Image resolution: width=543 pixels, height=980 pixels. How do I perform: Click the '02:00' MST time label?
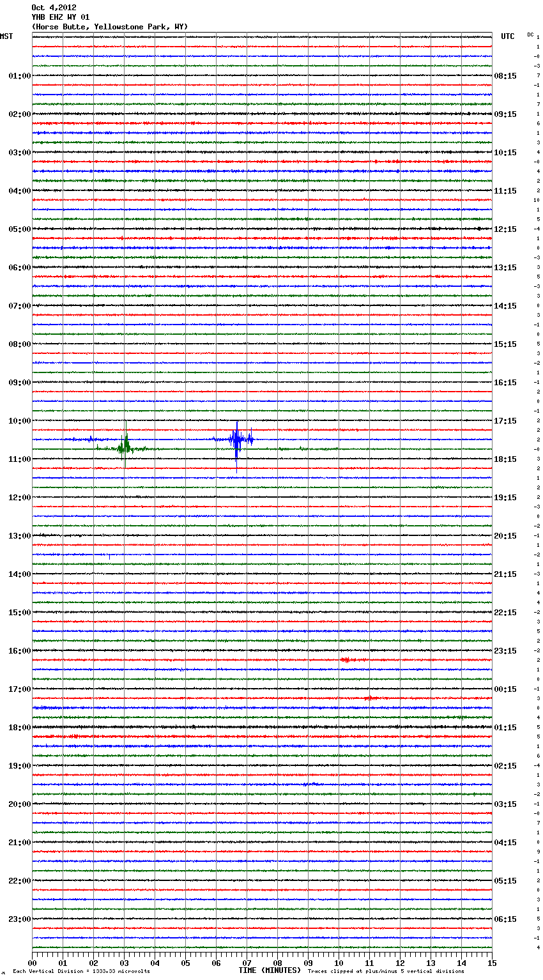(20, 114)
